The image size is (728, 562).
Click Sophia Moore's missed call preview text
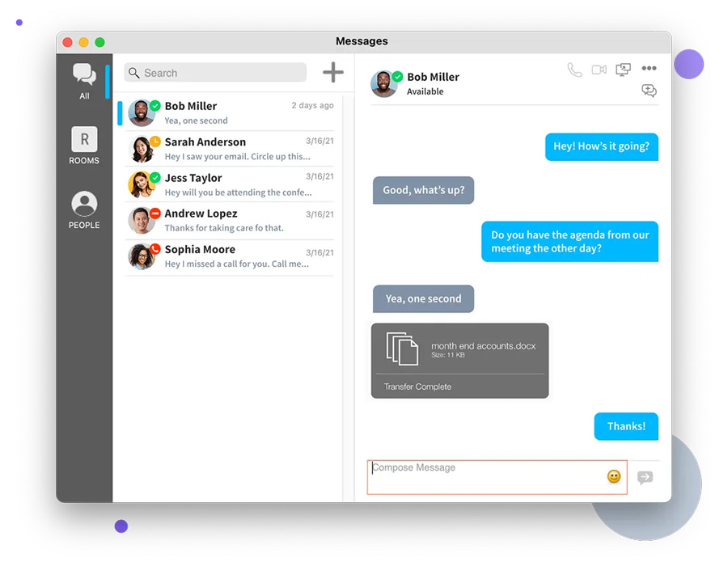click(x=236, y=264)
